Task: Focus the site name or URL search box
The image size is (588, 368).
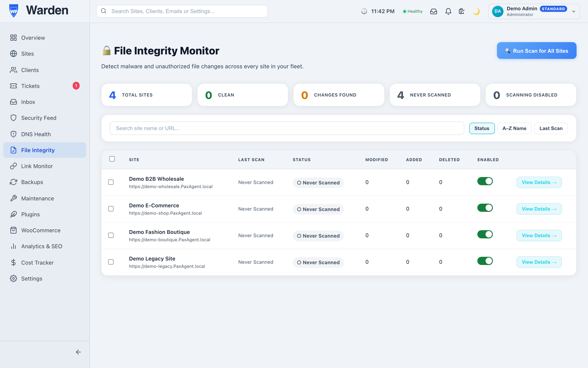Action: click(x=287, y=128)
